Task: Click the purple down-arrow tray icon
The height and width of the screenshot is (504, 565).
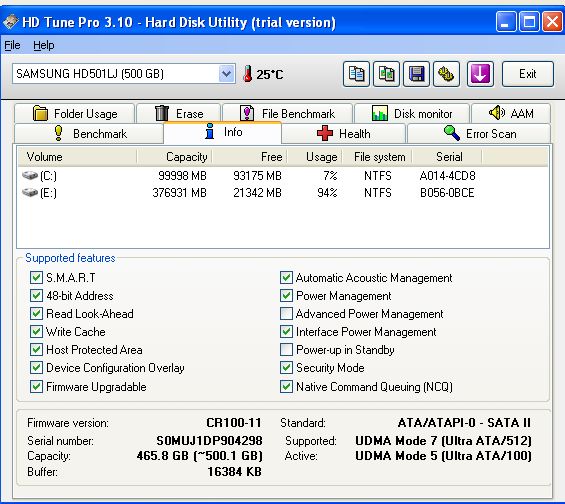Action: (x=480, y=74)
